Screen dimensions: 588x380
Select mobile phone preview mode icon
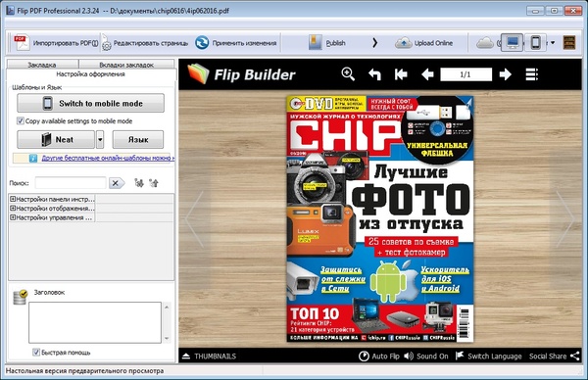pos(535,42)
